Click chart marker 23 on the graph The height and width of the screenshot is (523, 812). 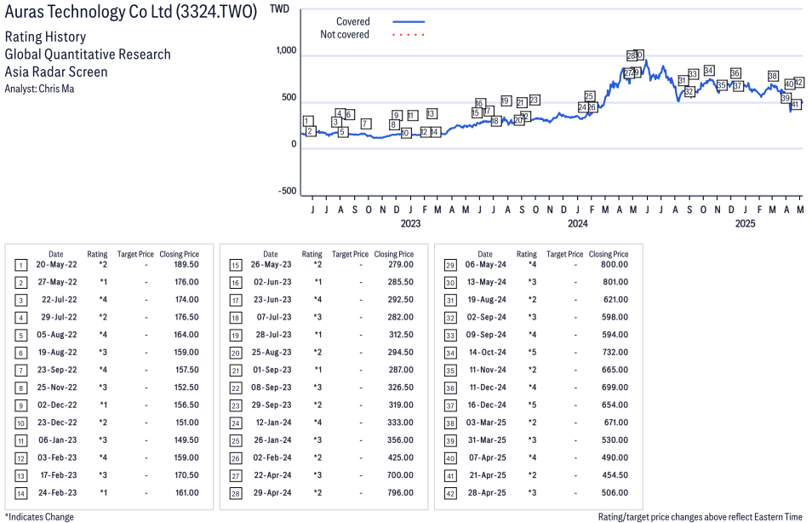coord(535,100)
